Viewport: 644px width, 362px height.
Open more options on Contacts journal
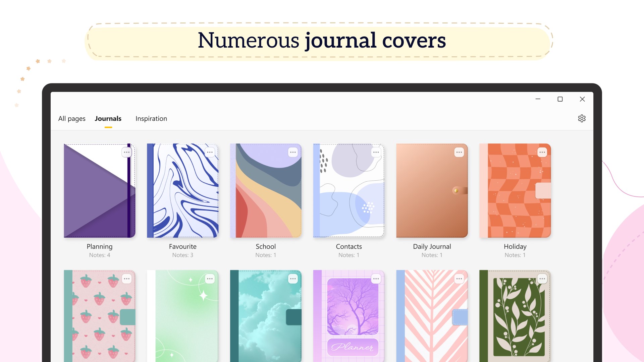(x=376, y=152)
